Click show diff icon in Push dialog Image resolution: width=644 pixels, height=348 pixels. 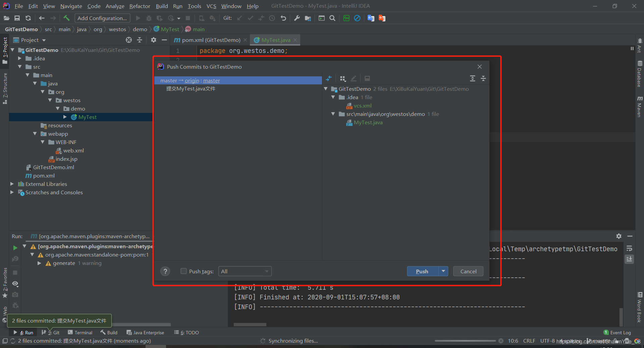tap(329, 78)
